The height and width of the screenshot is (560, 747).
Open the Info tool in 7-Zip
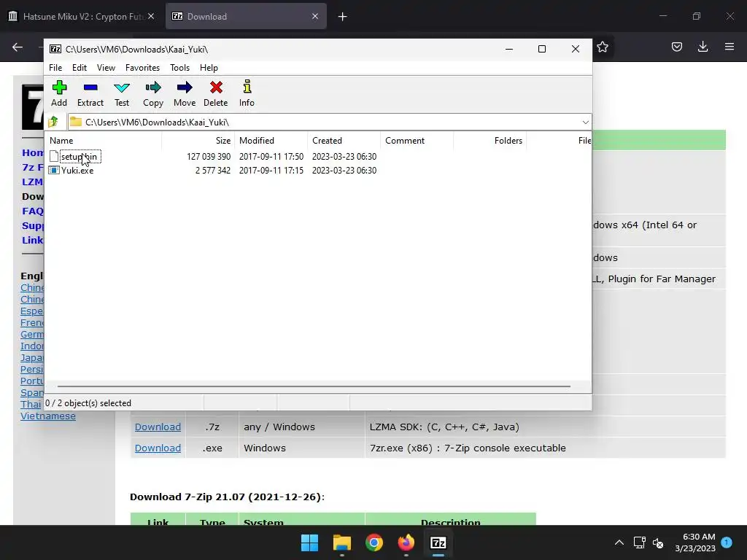pos(247,93)
